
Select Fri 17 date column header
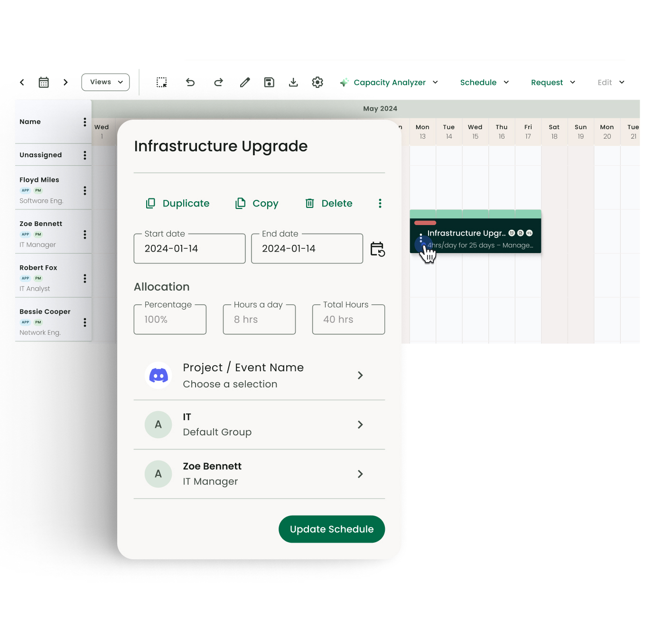(528, 132)
